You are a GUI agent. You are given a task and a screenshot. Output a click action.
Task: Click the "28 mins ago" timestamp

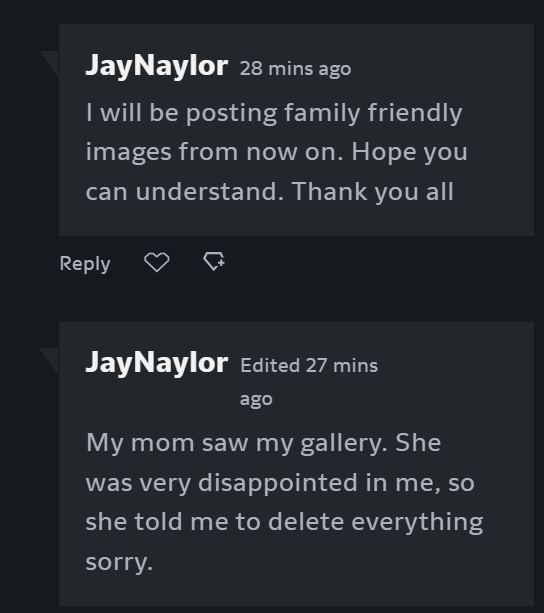click(x=295, y=69)
